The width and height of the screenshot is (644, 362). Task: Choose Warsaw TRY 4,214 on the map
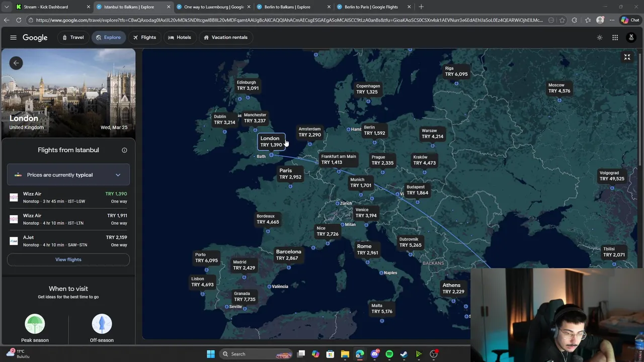432,134
